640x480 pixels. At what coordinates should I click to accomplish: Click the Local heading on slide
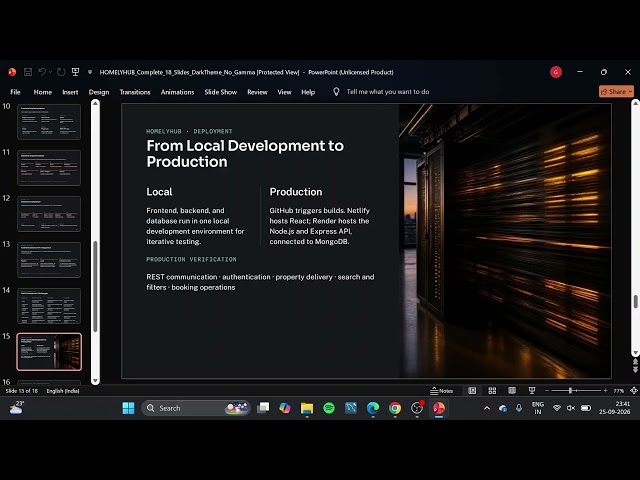pyautogui.click(x=159, y=192)
